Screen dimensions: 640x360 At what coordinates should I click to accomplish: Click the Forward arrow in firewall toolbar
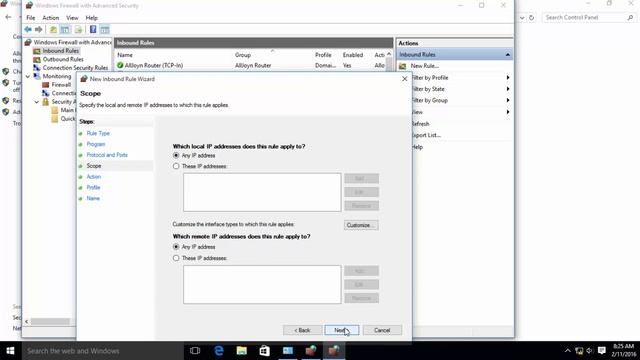[x=38, y=29]
